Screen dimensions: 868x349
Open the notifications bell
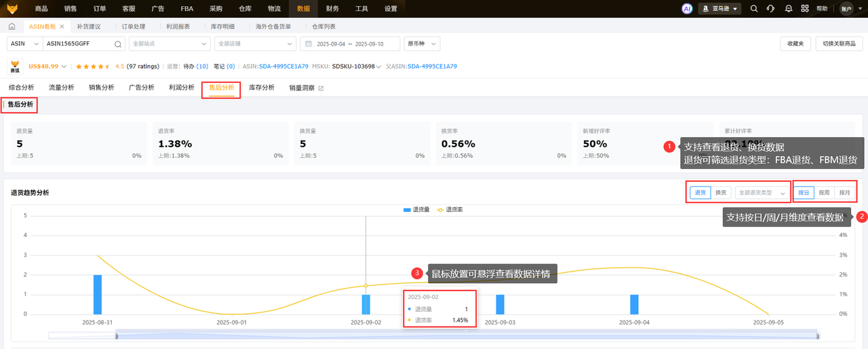pos(788,9)
